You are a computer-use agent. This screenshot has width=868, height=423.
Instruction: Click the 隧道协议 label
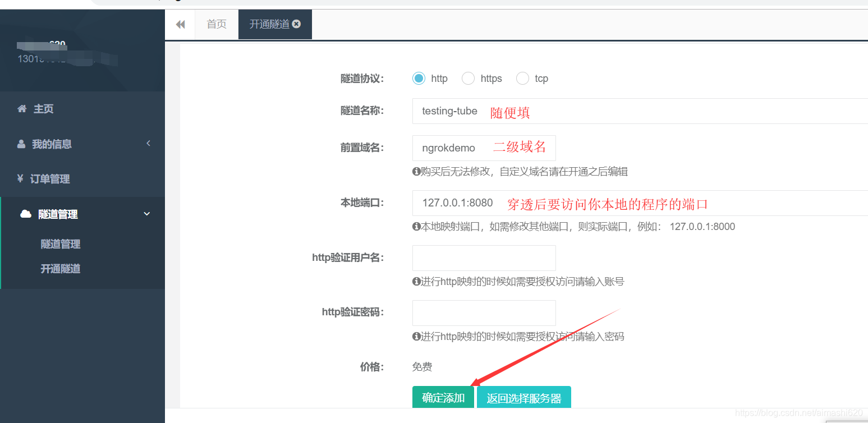click(362, 79)
